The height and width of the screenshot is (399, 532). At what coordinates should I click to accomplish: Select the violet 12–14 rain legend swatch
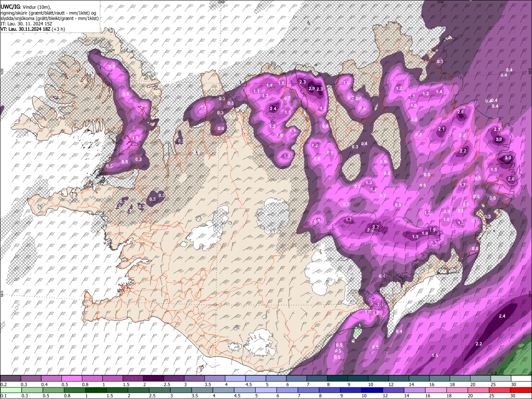(393, 390)
